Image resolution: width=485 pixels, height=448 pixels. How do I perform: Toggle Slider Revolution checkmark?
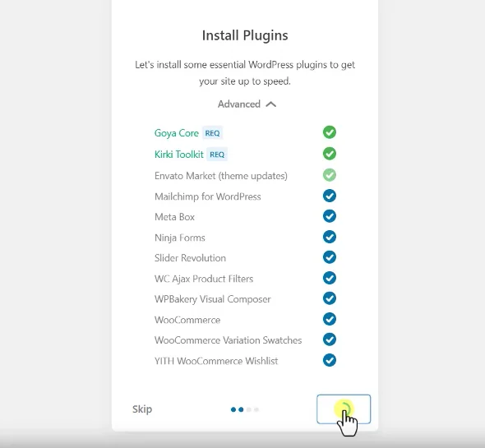click(330, 257)
